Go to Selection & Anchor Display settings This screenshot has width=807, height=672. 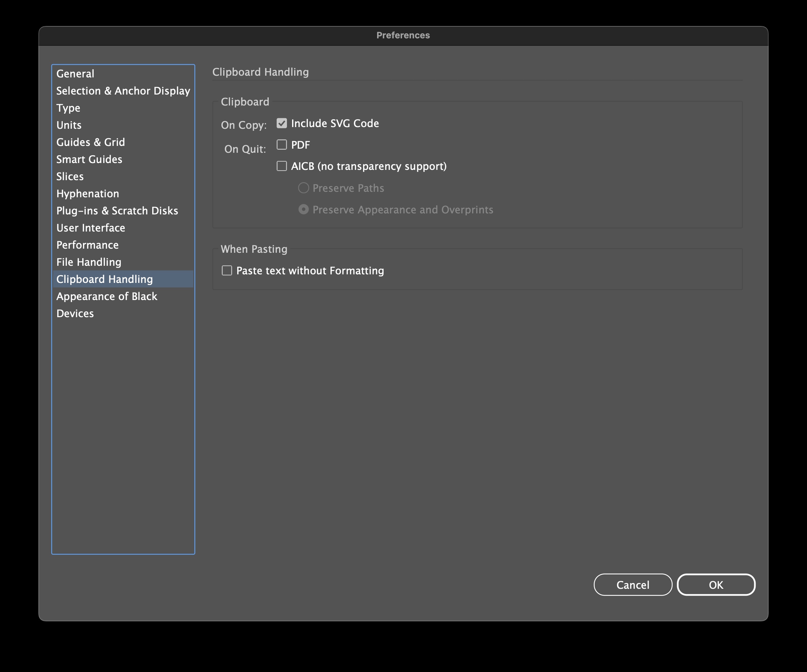pyautogui.click(x=123, y=91)
